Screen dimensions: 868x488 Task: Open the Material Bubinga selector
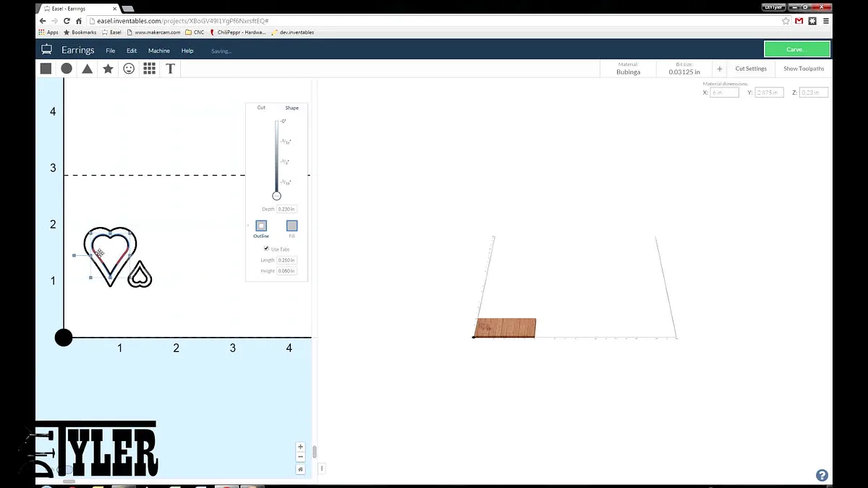pyautogui.click(x=628, y=69)
